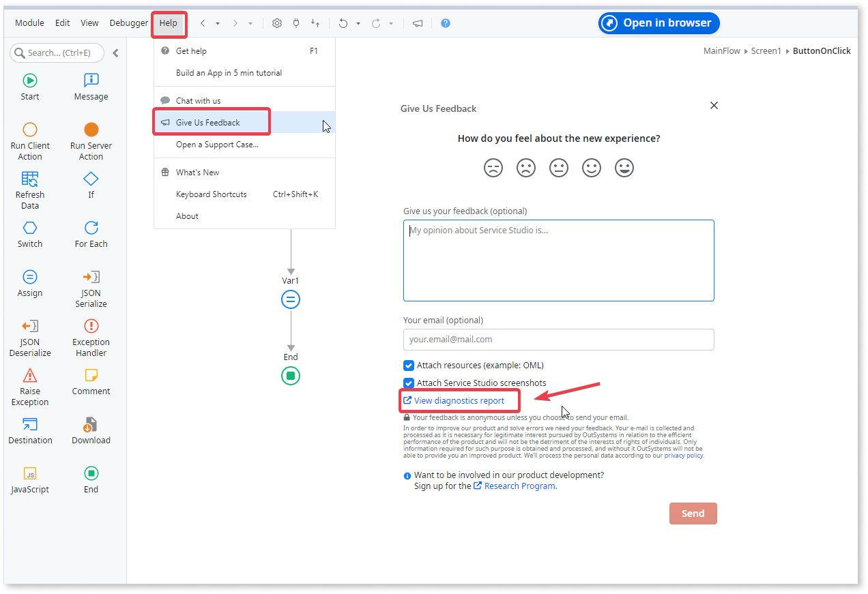This screenshot has height=594, width=868.
Task: Disable Attach Service Studio screenshots
Action: (408, 383)
